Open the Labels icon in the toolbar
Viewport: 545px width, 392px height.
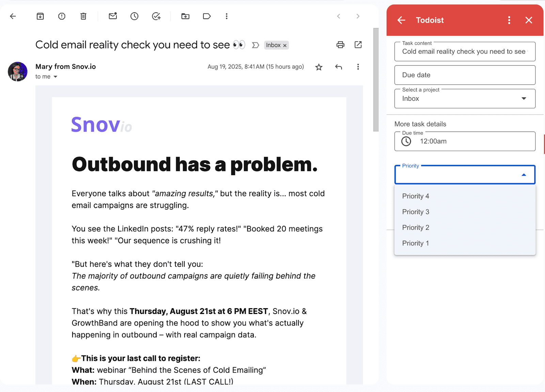(x=207, y=16)
